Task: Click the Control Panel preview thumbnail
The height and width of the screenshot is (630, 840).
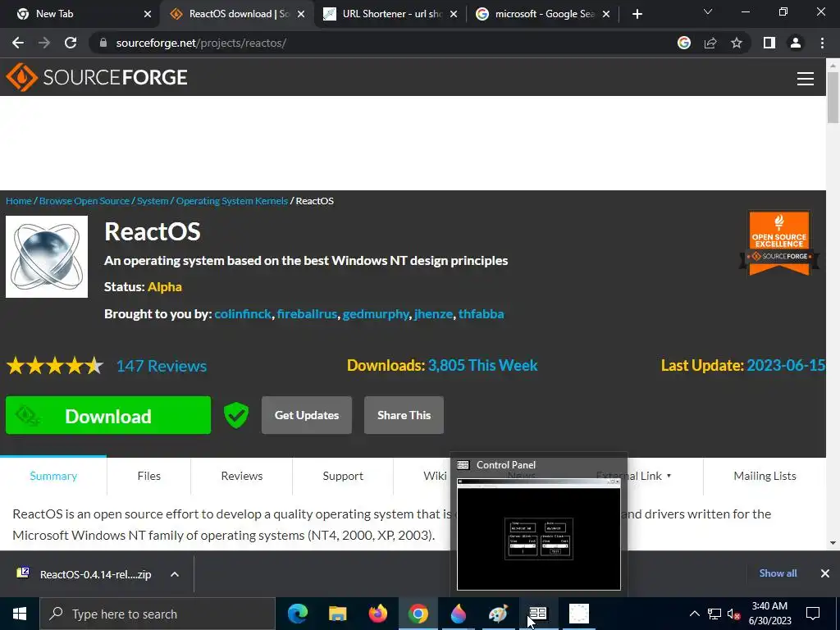Action: point(538,534)
